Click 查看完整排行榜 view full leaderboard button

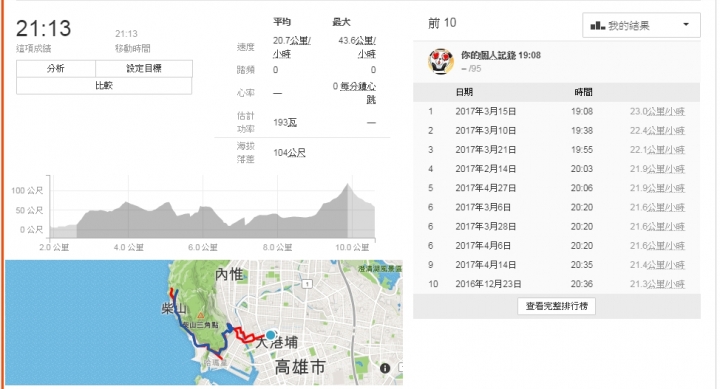point(557,306)
